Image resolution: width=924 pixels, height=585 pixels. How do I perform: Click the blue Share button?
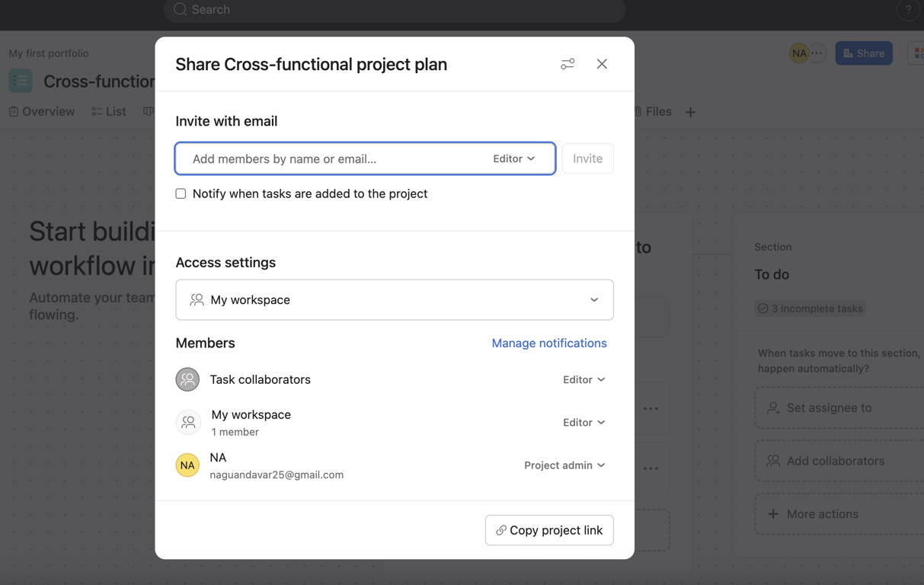click(863, 53)
